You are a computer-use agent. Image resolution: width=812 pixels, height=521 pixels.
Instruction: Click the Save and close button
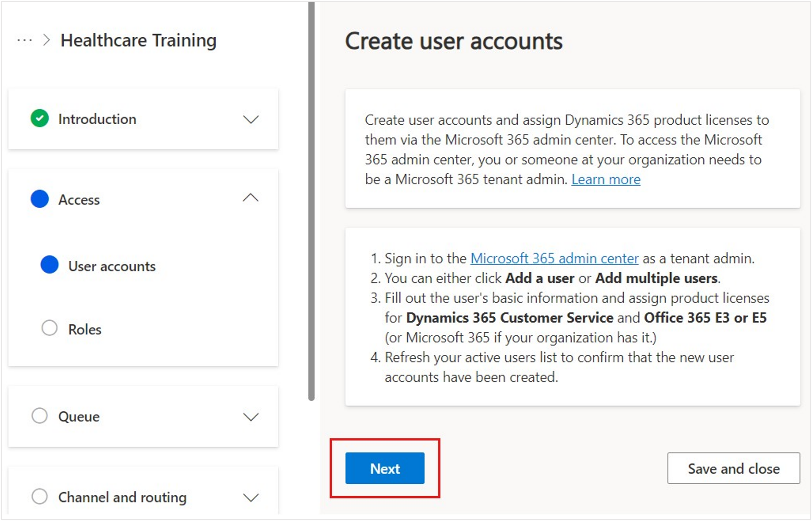click(734, 468)
